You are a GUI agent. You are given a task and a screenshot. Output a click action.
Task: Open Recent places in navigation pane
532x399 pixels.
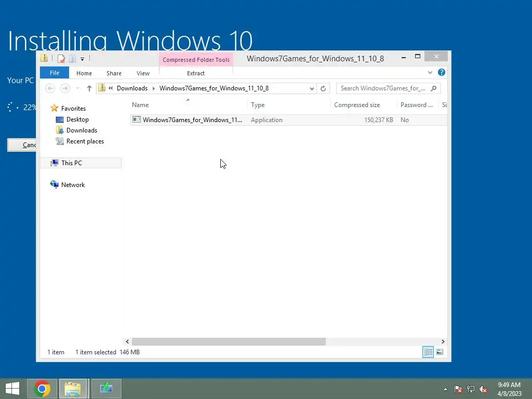[x=85, y=141]
